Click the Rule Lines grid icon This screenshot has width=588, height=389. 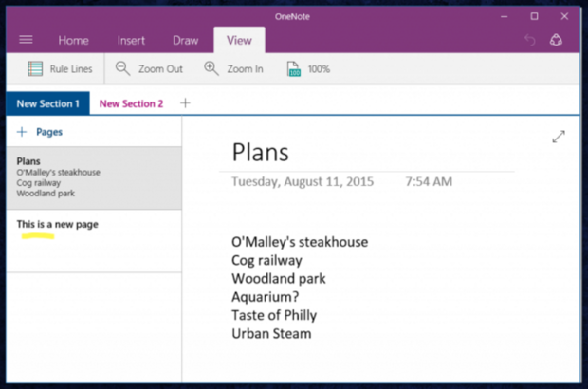[x=35, y=69]
